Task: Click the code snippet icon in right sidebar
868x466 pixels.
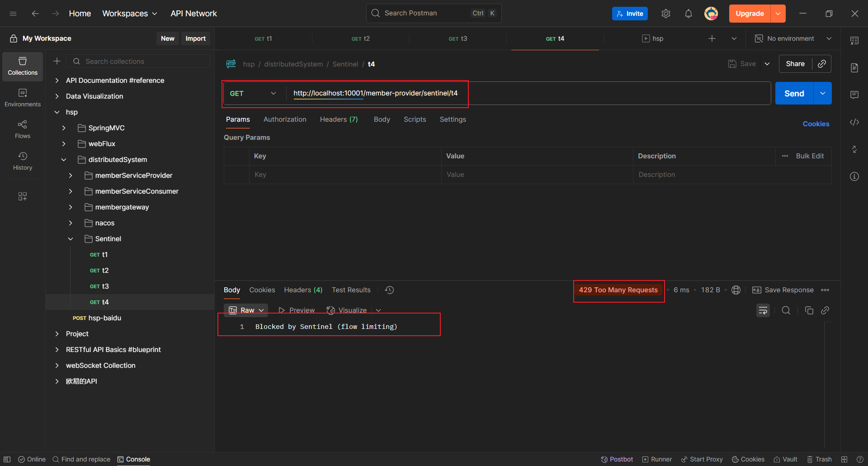Action: tap(854, 122)
